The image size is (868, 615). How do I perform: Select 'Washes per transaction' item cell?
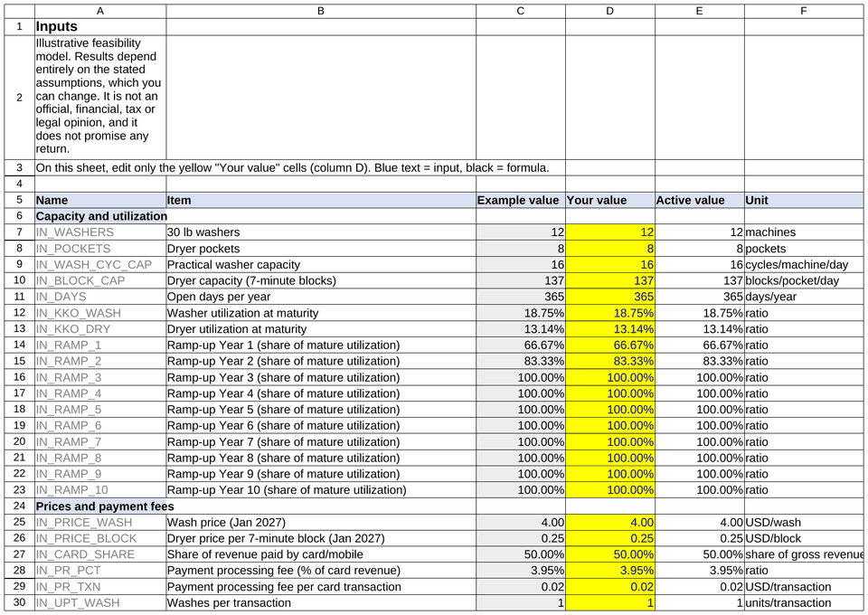[321, 603]
